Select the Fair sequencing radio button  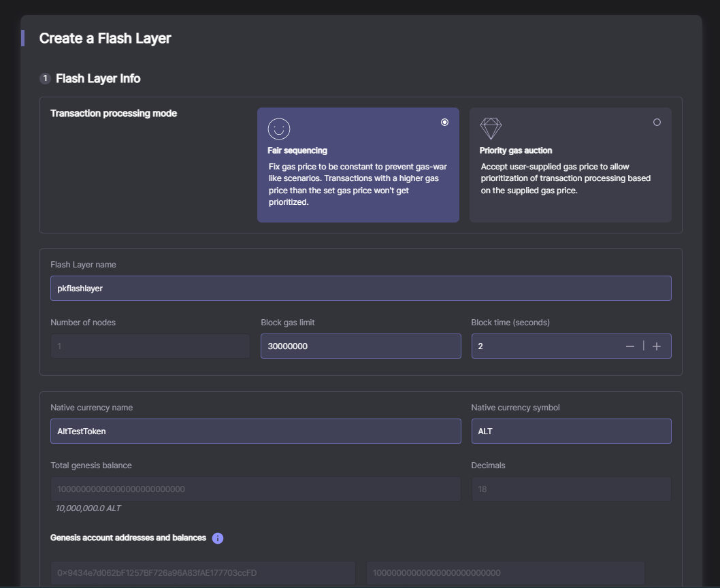click(x=444, y=122)
